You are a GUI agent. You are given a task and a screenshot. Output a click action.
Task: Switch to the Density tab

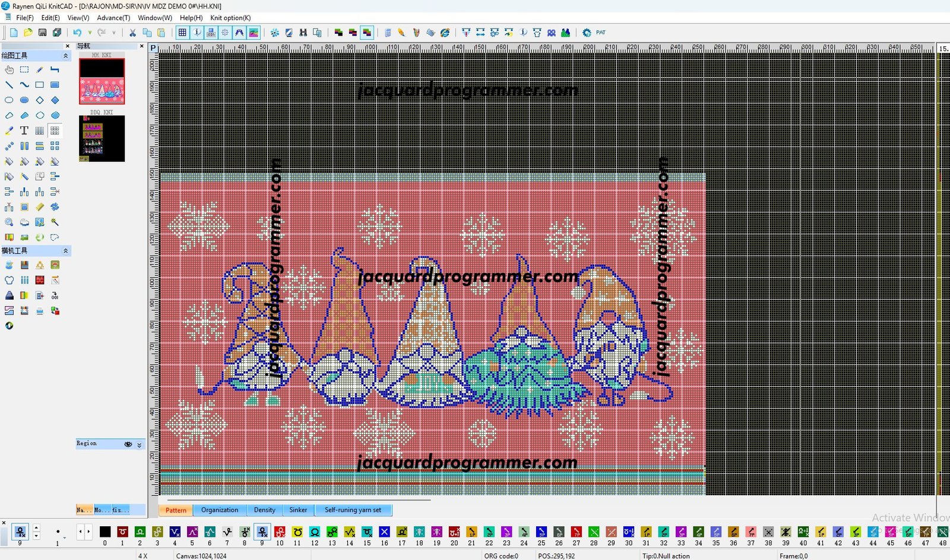[x=264, y=510]
